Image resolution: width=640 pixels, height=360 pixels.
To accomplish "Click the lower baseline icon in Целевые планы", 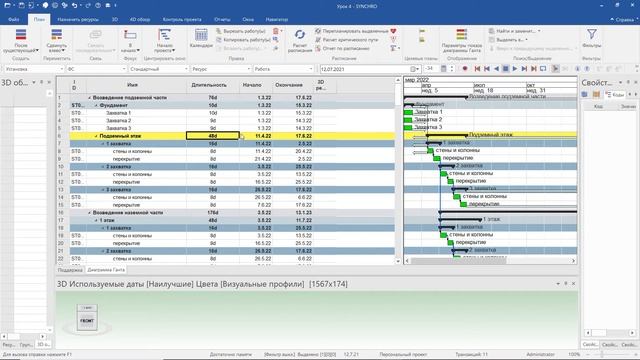I will point(422,40).
